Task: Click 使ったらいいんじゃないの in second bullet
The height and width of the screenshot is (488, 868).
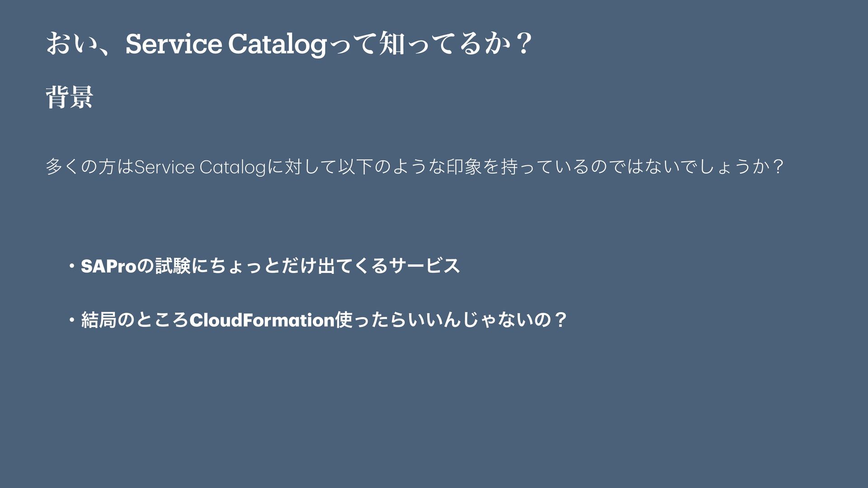Action: point(443,320)
